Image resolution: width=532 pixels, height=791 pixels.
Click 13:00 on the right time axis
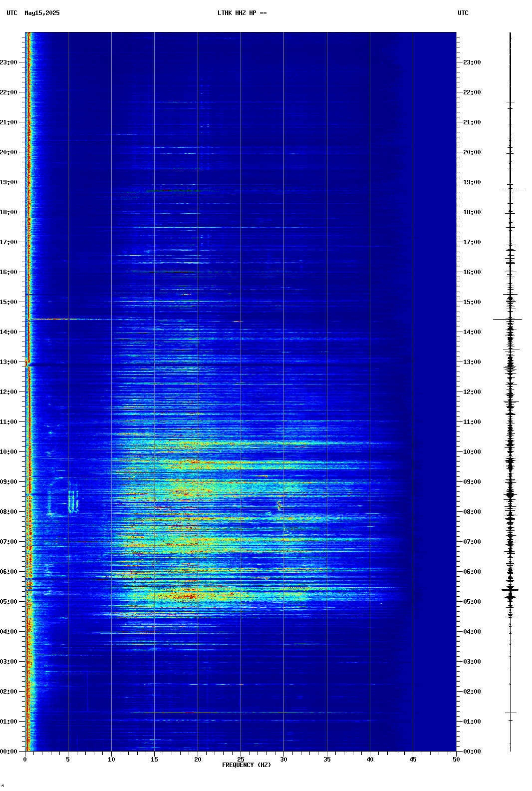coord(472,362)
